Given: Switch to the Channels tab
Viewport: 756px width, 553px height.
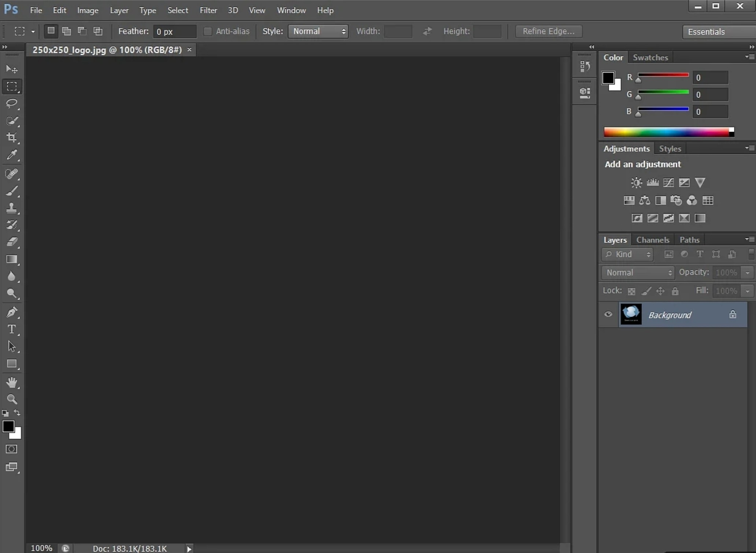Looking at the screenshot, I should coord(653,240).
